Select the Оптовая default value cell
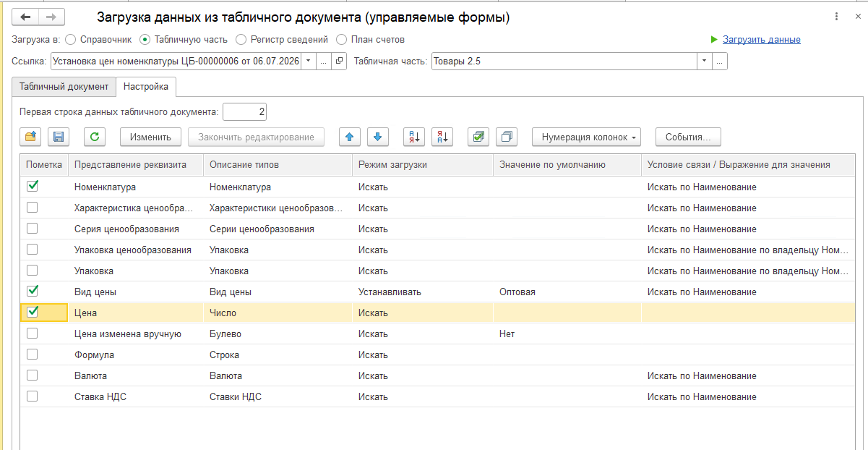The height and width of the screenshot is (450, 868). (x=567, y=292)
